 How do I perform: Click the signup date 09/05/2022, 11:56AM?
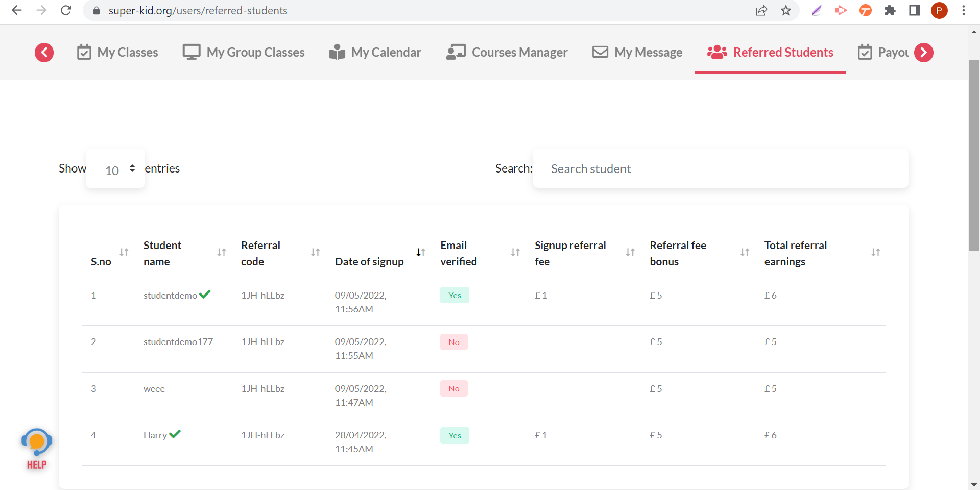point(361,302)
